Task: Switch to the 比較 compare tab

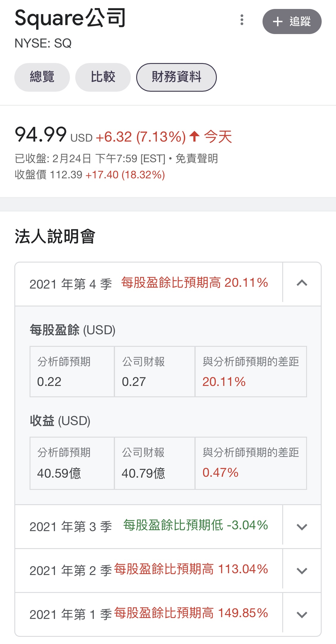Action: tap(103, 77)
